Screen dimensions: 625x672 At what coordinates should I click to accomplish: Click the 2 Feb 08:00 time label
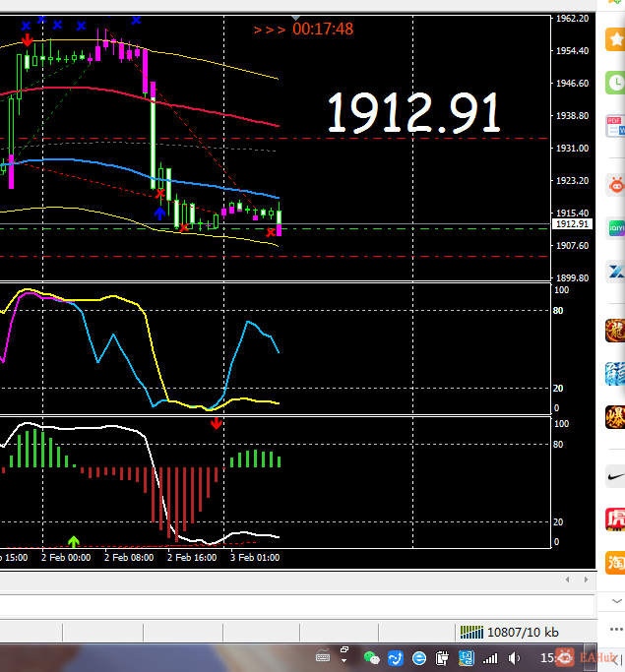pyautogui.click(x=129, y=557)
